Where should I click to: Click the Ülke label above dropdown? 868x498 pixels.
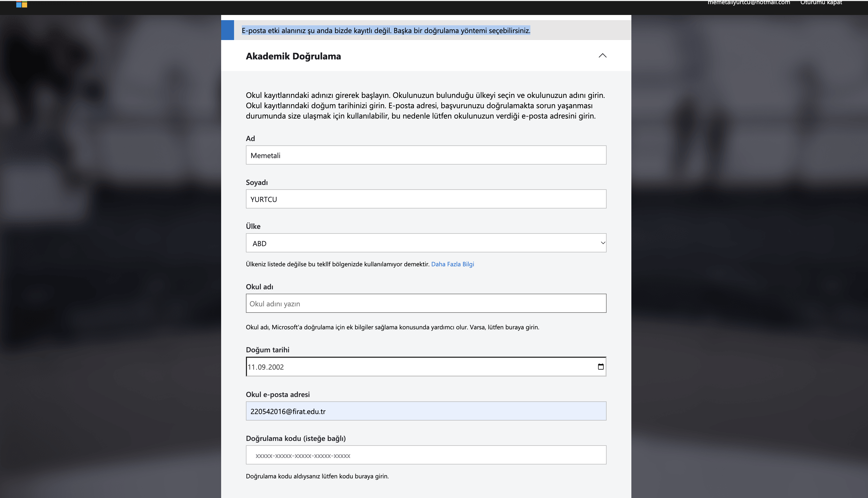pos(253,226)
